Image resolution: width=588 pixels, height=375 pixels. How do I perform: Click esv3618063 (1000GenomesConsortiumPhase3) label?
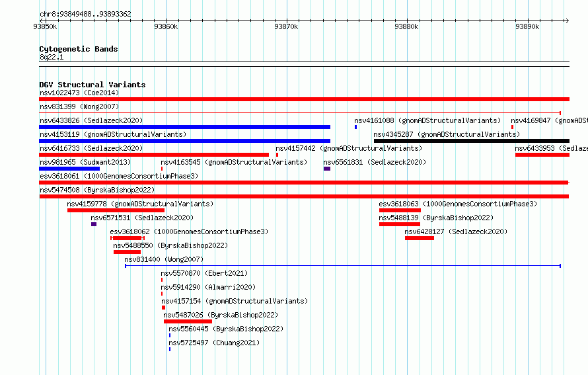click(458, 204)
